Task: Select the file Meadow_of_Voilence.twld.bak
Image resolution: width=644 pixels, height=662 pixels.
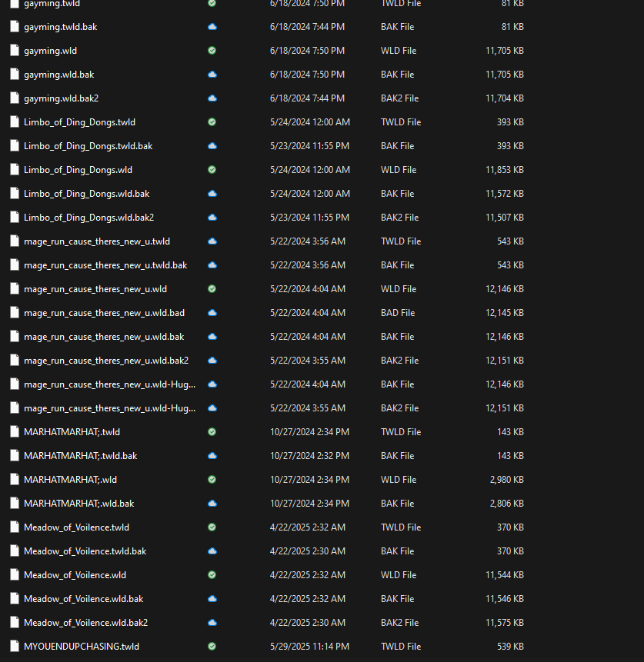Action: click(x=85, y=551)
